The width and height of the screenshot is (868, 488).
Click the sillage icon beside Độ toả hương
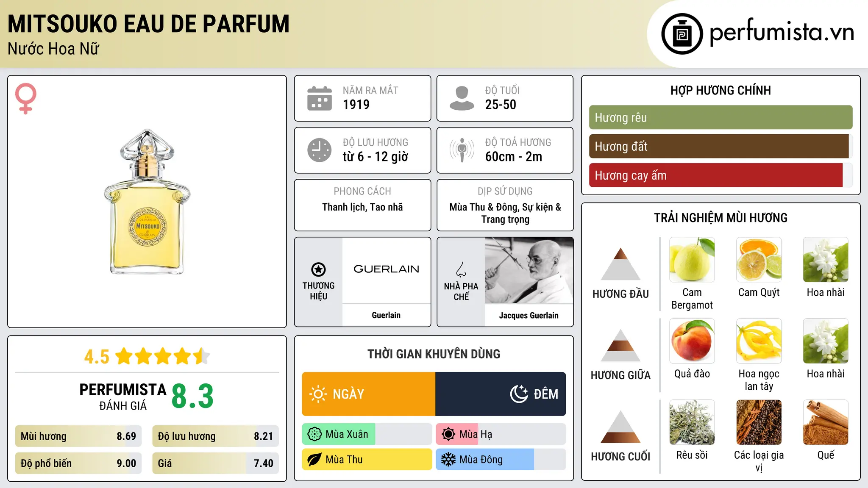click(462, 150)
